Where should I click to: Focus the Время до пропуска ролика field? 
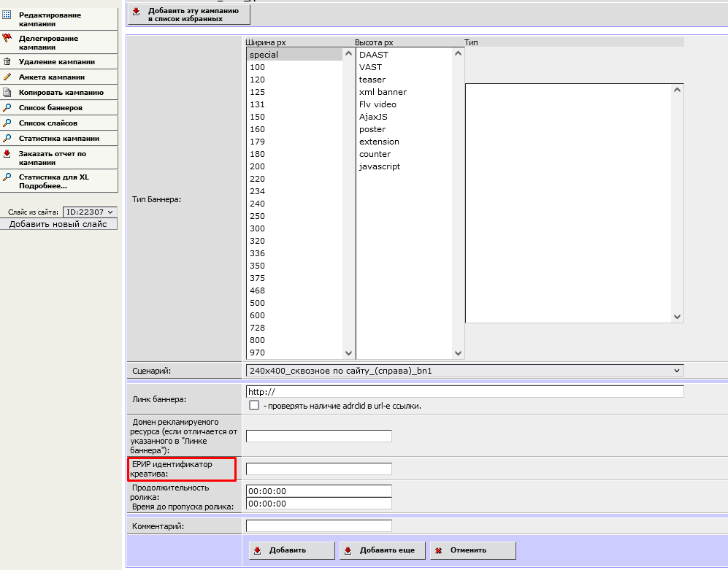(319, 504)
